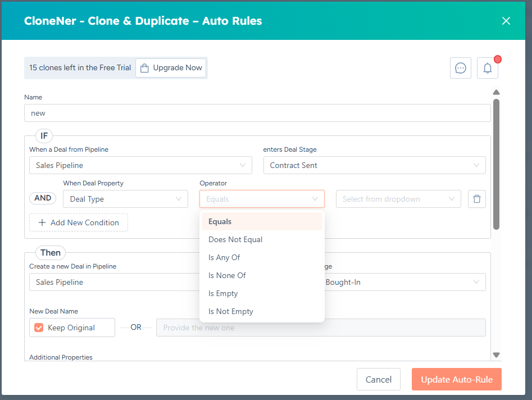Screen dimensions: 532x400
Task: Select the Equals operator option
Action: [262, 221]
